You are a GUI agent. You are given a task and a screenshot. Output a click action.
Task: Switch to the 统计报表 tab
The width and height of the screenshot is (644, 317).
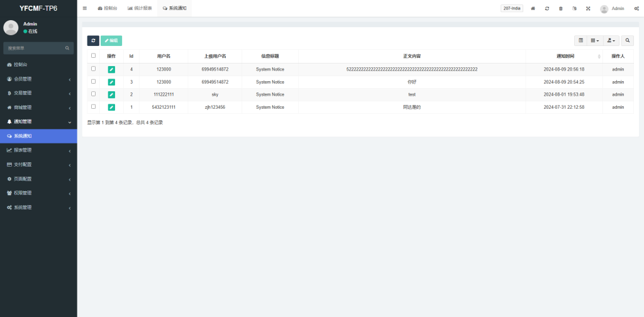(x=140, y=8)
